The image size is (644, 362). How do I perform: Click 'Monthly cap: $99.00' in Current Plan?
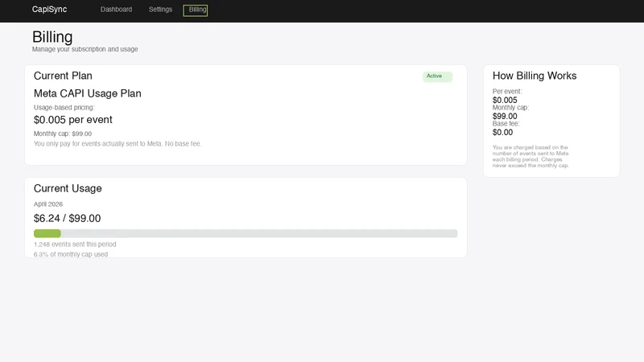[x=63, y=134]
